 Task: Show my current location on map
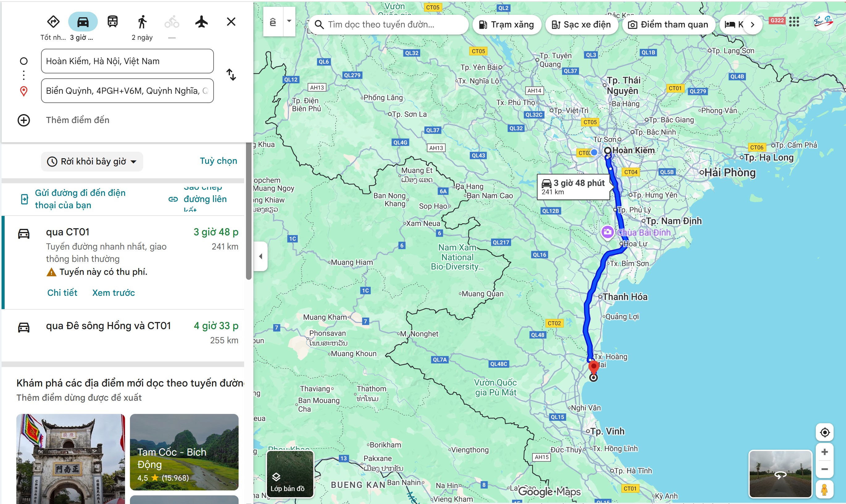825,432
